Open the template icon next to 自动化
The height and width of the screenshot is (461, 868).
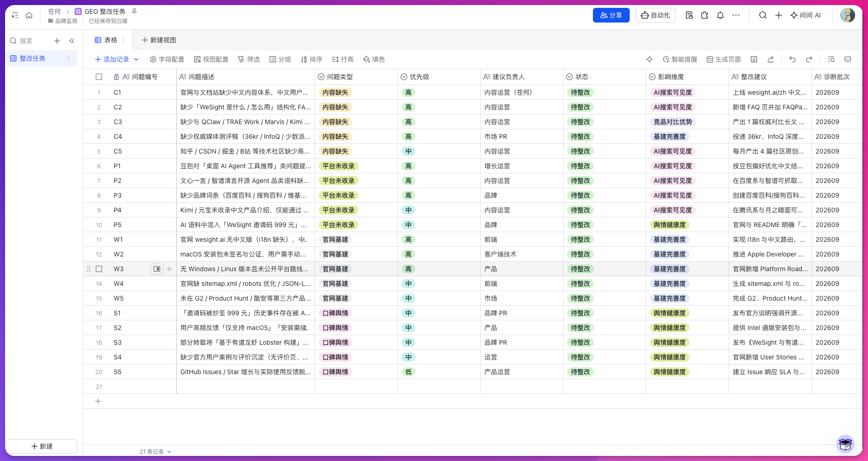pos(689,15)
